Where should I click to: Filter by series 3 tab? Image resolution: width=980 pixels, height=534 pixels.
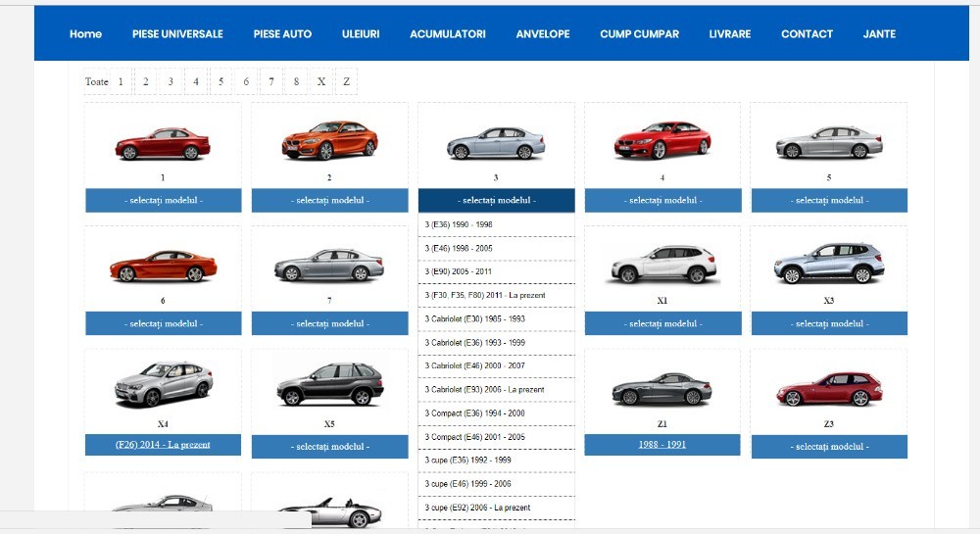click(x=171, y=82)
